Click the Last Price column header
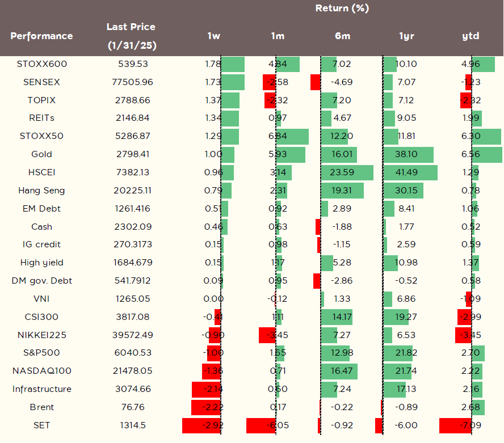 (x=132, y=36)
